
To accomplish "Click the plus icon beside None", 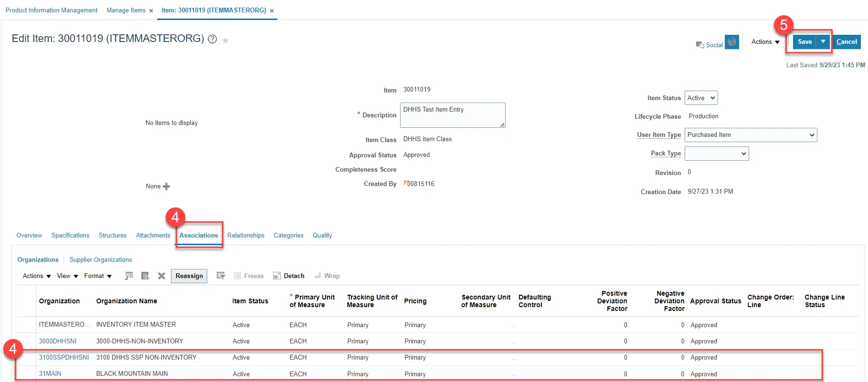I will 166,186.
